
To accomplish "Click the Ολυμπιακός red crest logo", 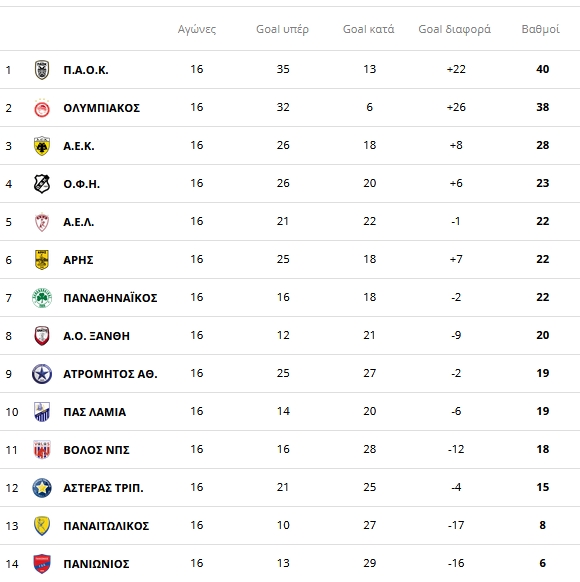I will click(x=42, y=108).
